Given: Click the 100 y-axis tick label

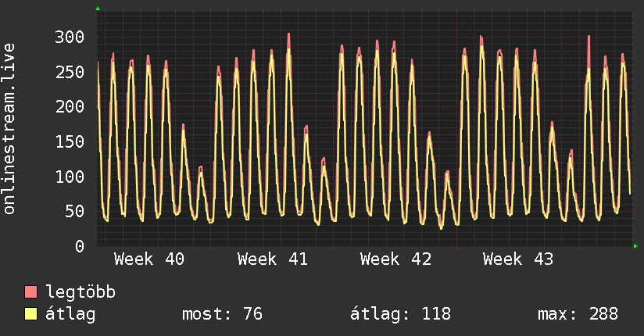Looking at the screenshot, I should click(x=70, y=177).
